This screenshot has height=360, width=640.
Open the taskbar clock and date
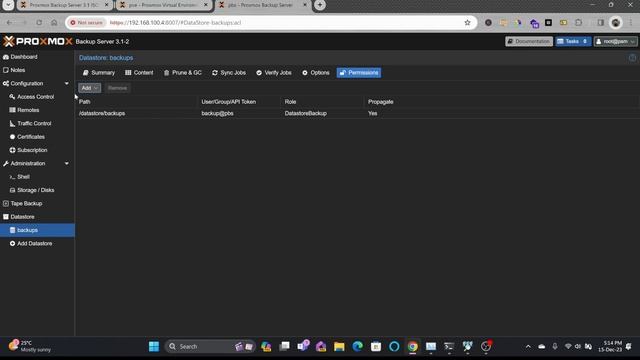pos(610,346)
